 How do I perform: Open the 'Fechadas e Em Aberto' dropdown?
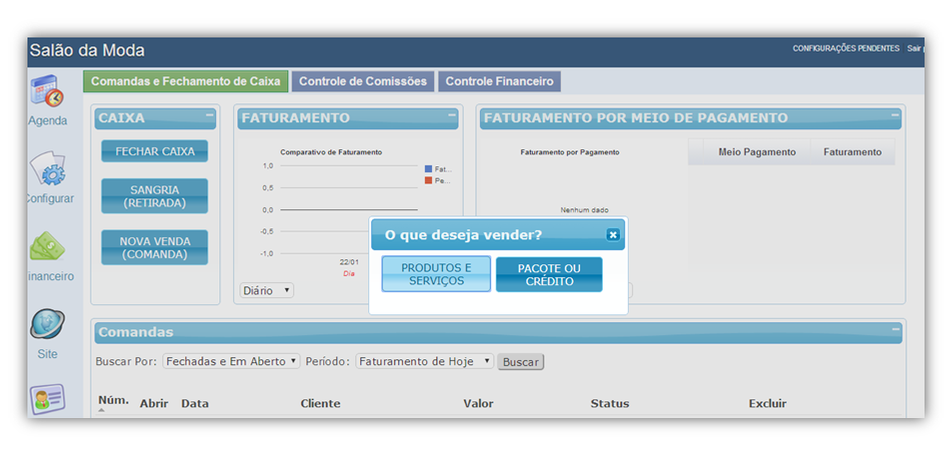(x=231, y=361)
